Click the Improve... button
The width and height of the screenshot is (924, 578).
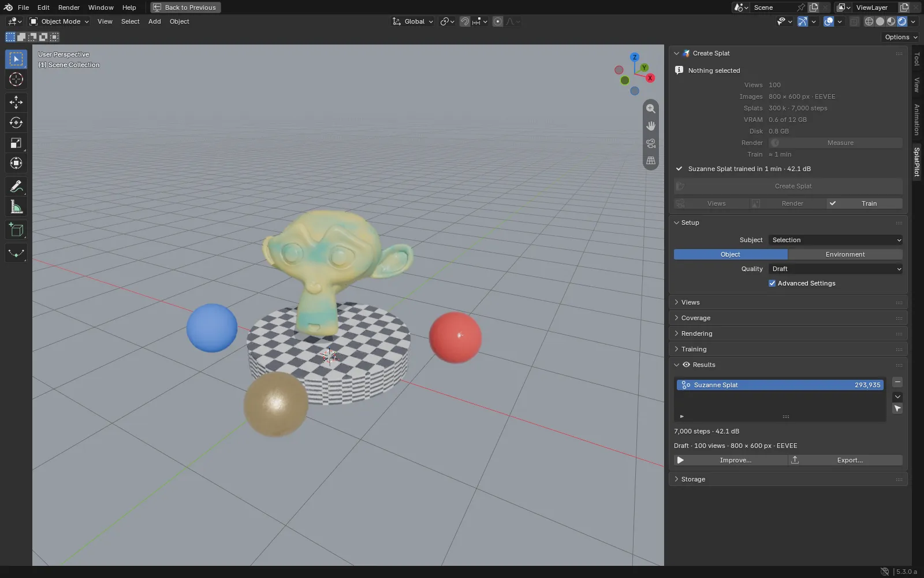point(731,460)
